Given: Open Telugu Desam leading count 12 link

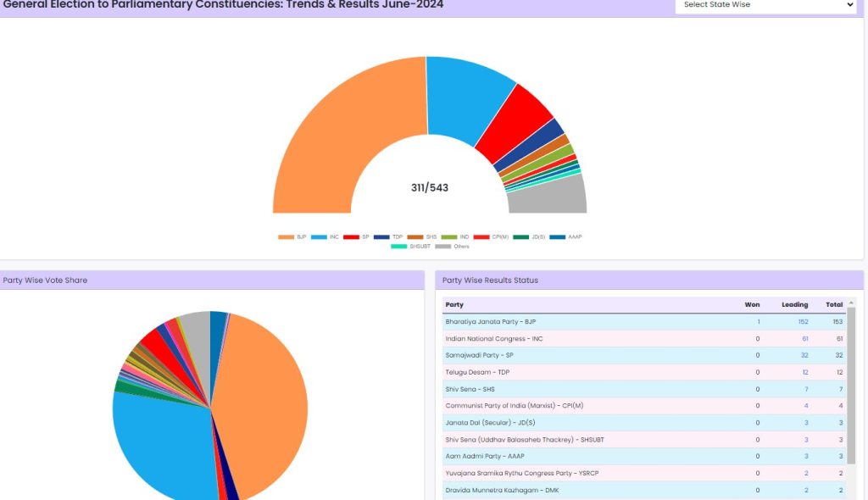Looking at the screenshot, I should [x=804, y=372].
